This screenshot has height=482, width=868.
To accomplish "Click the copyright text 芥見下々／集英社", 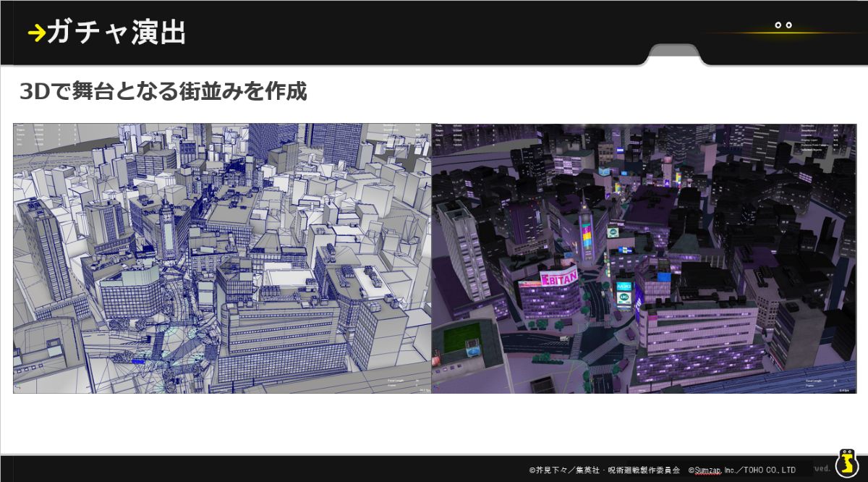I will [568, 470].
